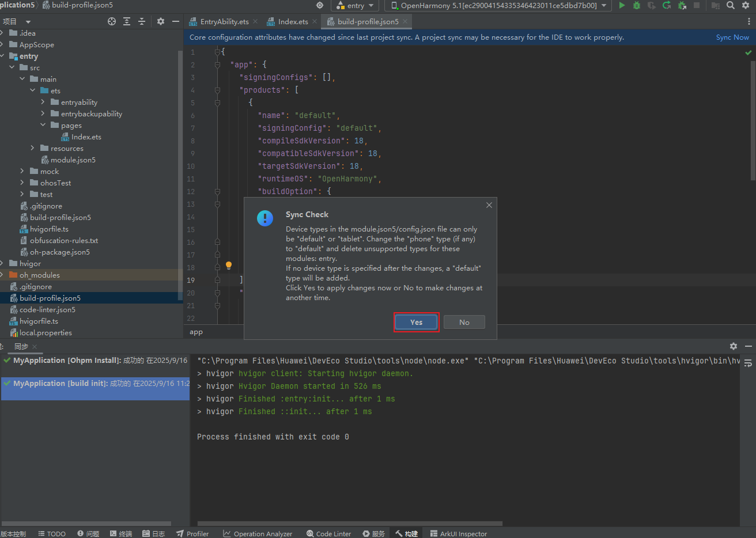Viewport: 756px width, 538px height.
Task: Open the Operation Analyzer tab
Action: (x=258, y=533)
